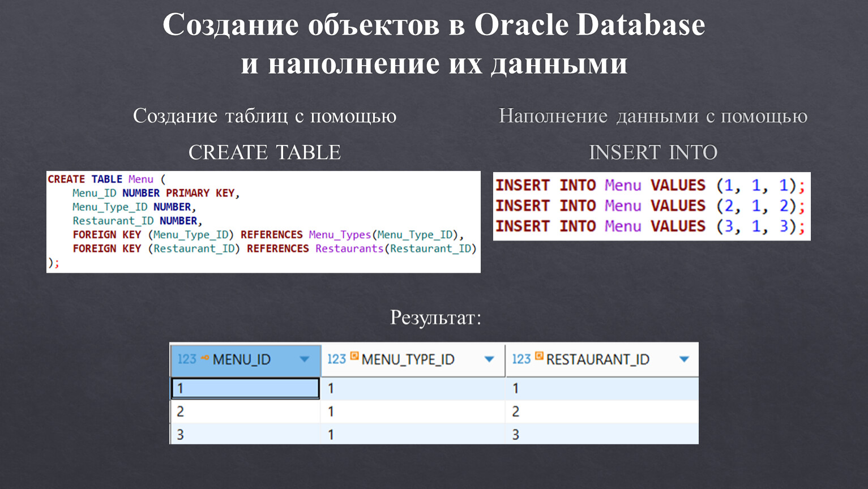Click the Restaurants reference in the second FOREIGN KEY line
This screenshot has height=489, width=868.
(349, 249)
